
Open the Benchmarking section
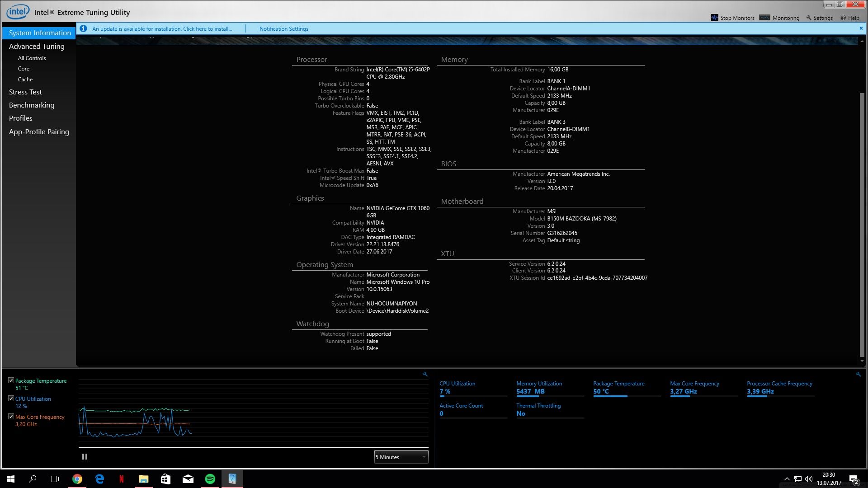click(32, 105)
